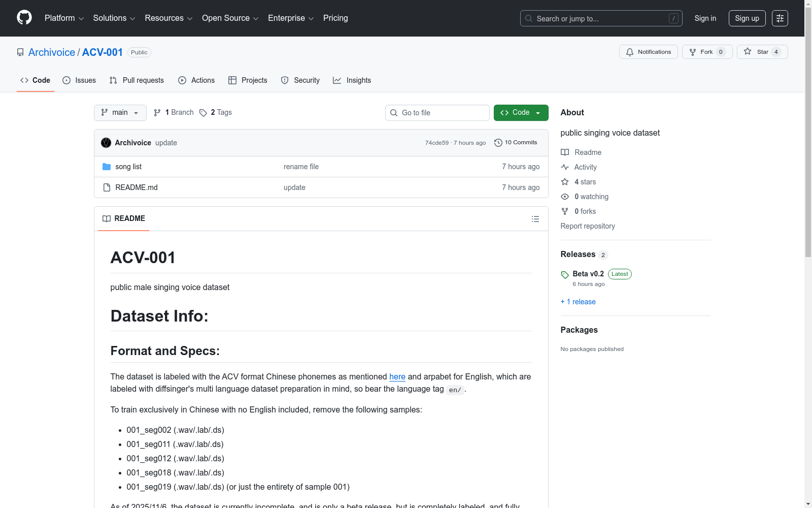Click the Projects table icon
Image resolution: width=812 pixels, height=508 pixels.
(232, 80)
